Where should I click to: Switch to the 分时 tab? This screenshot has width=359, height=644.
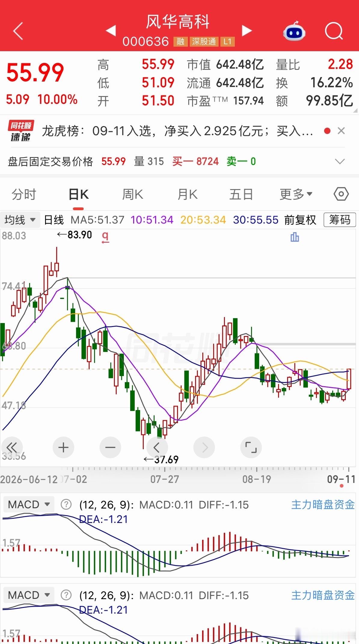tap(24, 194)
